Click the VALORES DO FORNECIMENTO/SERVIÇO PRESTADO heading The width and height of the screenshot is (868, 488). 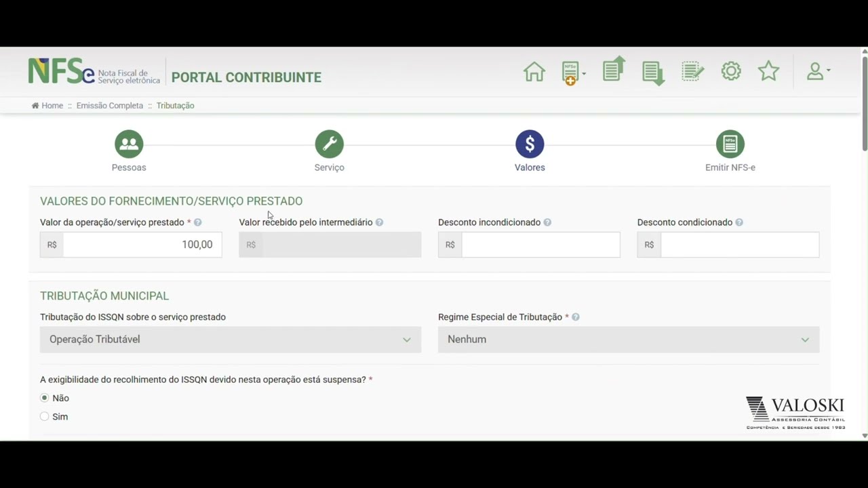point(171,201)
